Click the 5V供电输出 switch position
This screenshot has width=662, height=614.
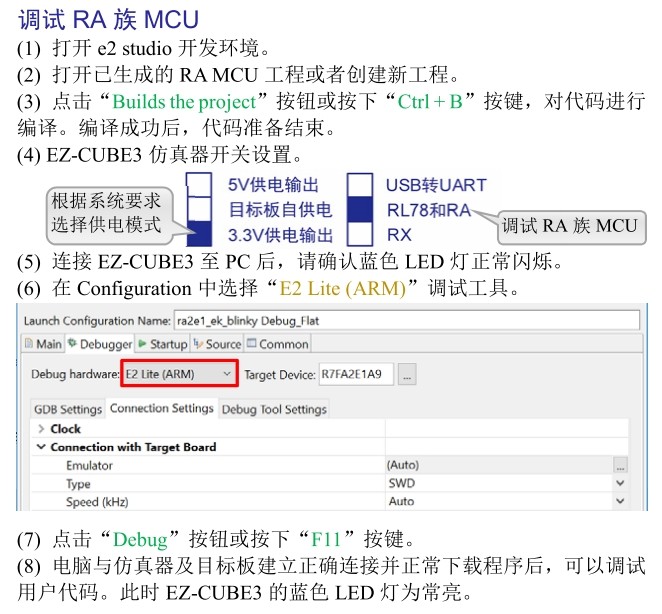click(199, 185)
